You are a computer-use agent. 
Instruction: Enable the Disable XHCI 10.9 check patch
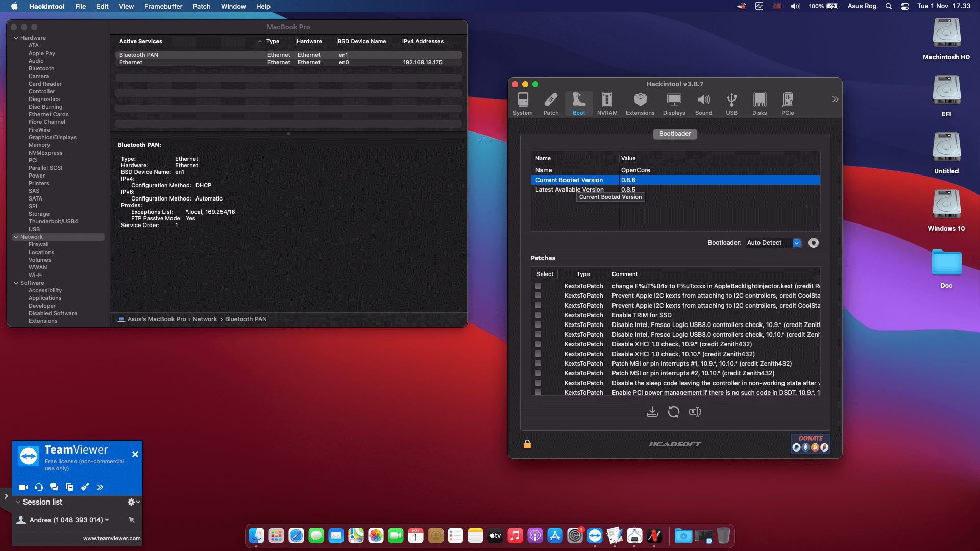point(538,344)
